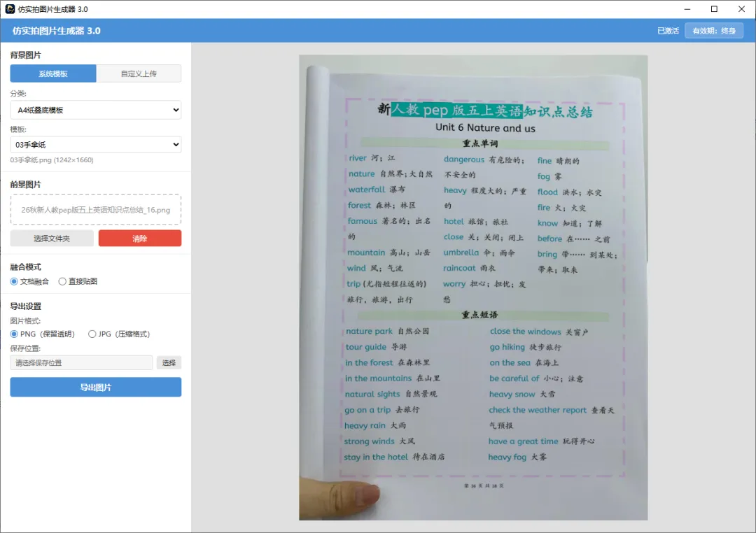Choose PNG (保留透明) image format
This screenshot has width=756, height=533.
(14, 334)
